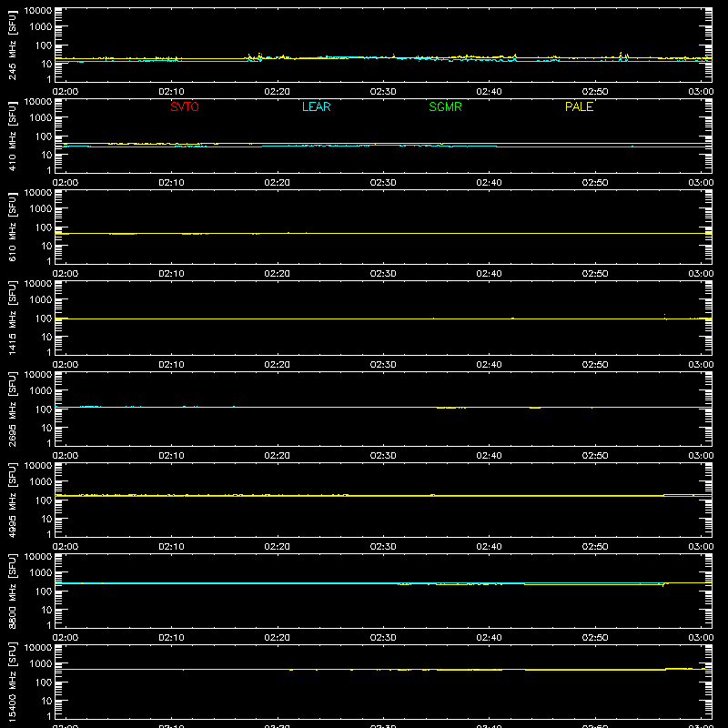Viewport: 728px width, 728px height.
Task: Click the 1000 y-axis label of the 410 MHz plot
Action: point(41,118)
